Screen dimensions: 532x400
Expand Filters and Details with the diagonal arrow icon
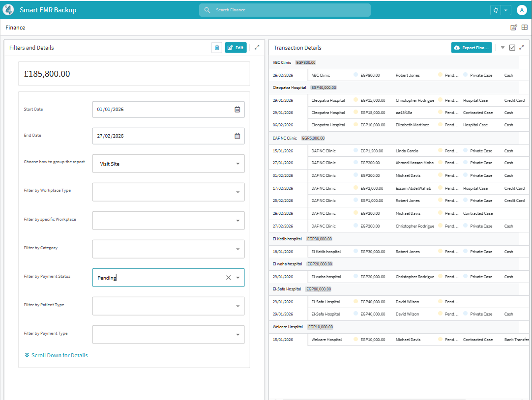click(x=257, y=47)
